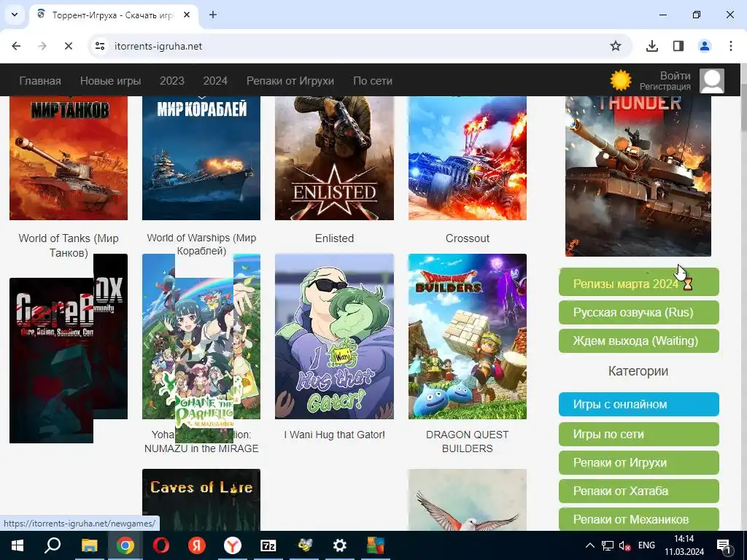The image size is (747, 560).
Task: Open the Yohane the Parhelion cover
Action: pos(201,337)
